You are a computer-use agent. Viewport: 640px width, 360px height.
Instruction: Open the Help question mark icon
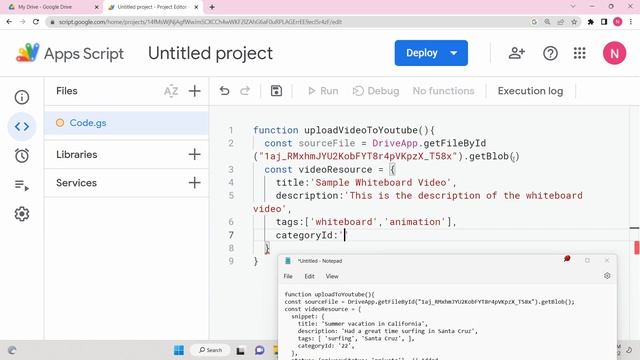click(550, 53)
